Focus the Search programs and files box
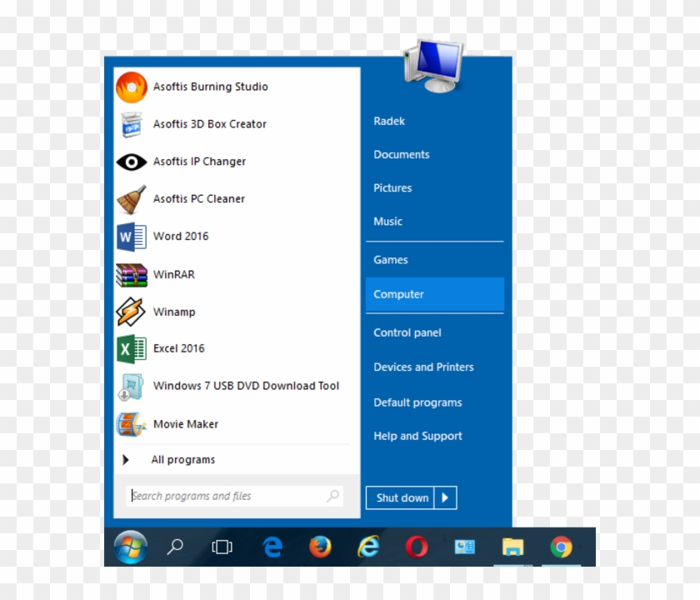The image size is (700, 600). pyautogui.click(x=235, y=496)
